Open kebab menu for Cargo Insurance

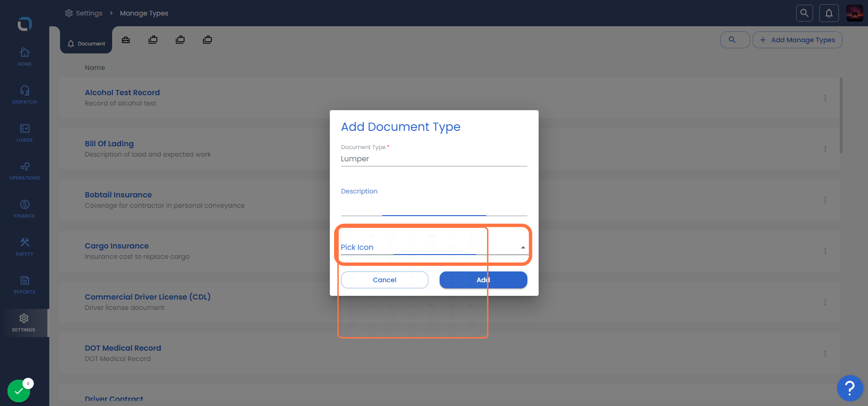pos(825,251)
